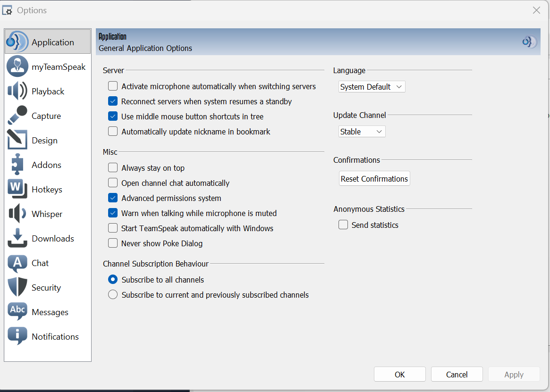Toggle warn when talking while microphone is muted
Screen dimensions: 550x392
(113, 213)
